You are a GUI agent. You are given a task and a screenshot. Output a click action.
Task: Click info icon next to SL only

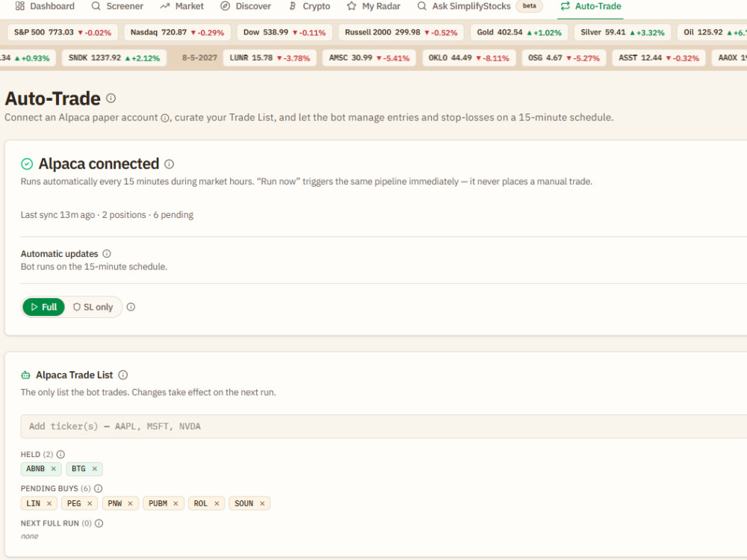click(x=131, y=307)
